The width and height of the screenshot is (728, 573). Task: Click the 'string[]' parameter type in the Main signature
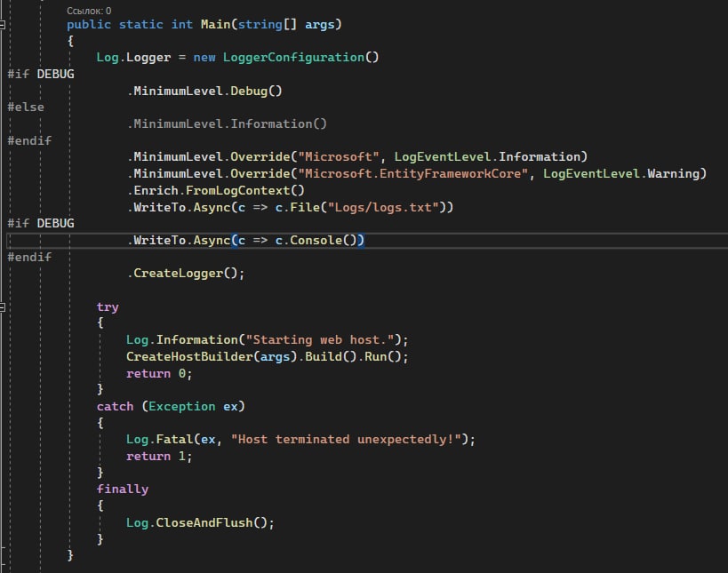267,24
